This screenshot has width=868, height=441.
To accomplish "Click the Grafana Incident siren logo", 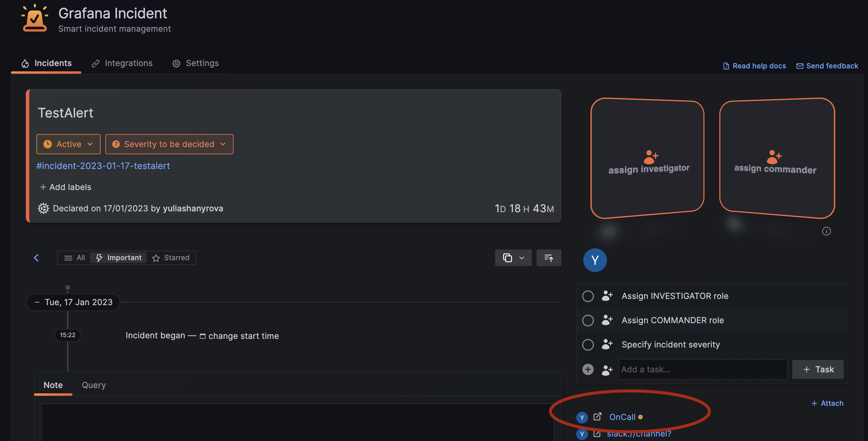I will pyautogui.click(x=35, y=18).
